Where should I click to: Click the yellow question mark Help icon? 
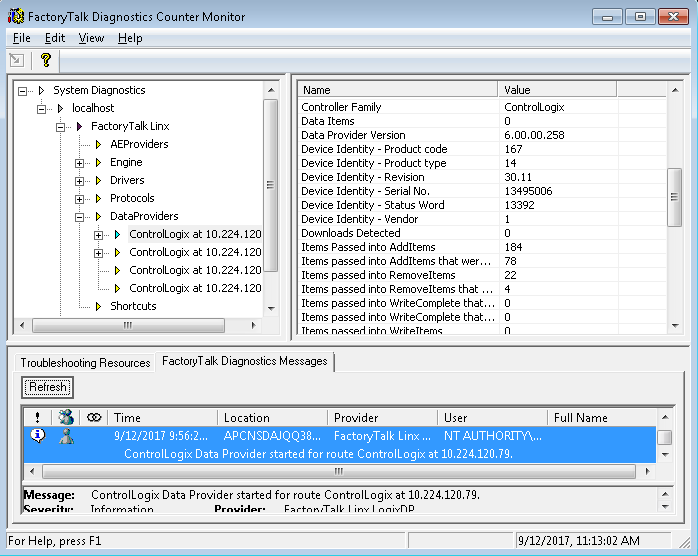[x=45, y=60]
